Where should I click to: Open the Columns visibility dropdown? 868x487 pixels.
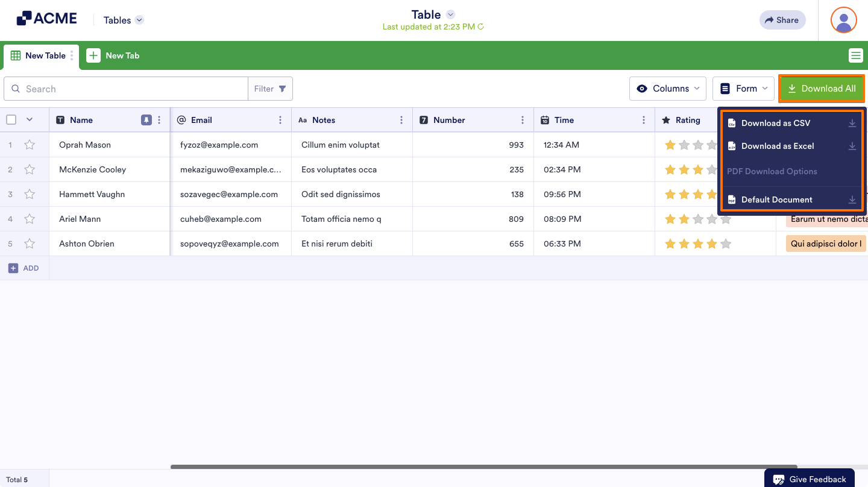coord(668,89)
